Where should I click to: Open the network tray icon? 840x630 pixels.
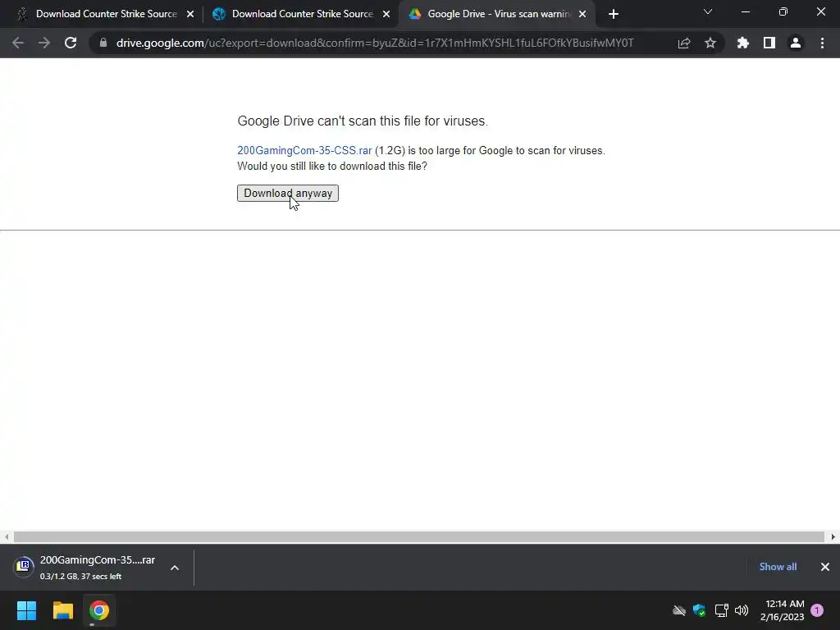(x=722, y=610)
